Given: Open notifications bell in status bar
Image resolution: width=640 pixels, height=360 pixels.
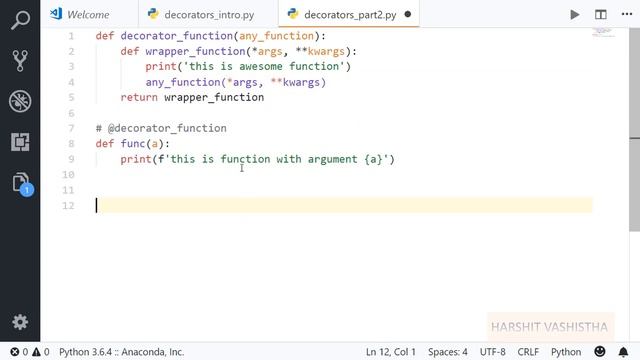Looking at the screenshot, I should (x=623, y=351).
